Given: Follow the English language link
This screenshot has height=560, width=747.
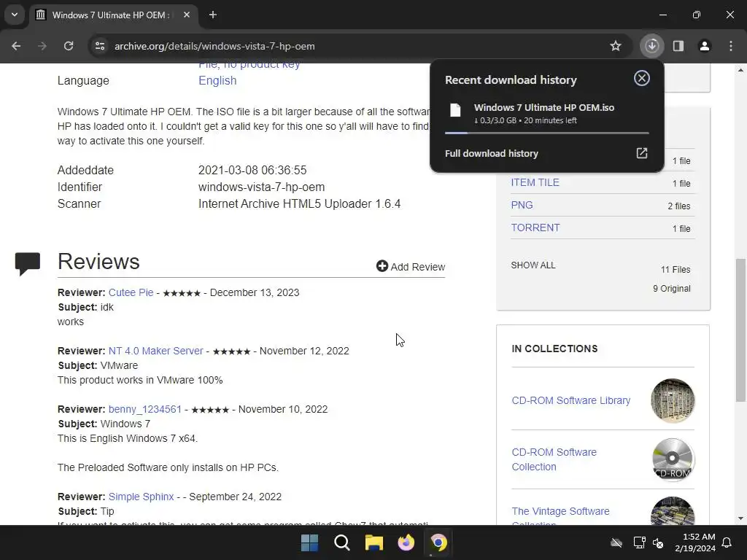Looking at the screenshot, I should point(217,80).
